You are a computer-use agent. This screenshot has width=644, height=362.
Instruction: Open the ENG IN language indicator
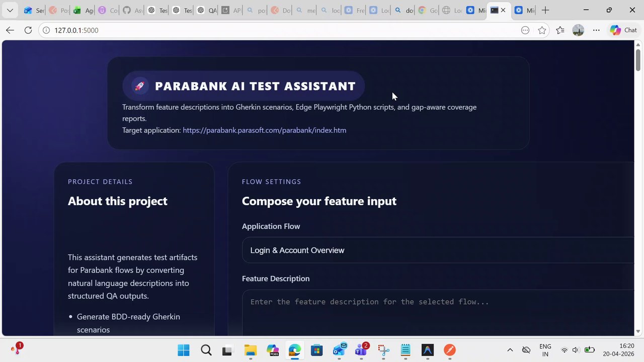pyautogui.click(x=545, y=350)
